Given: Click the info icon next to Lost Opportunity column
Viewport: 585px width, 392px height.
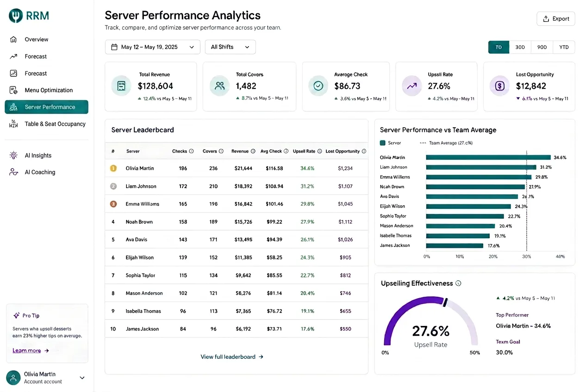Looking at the screenshot, I should pos(364,151).
